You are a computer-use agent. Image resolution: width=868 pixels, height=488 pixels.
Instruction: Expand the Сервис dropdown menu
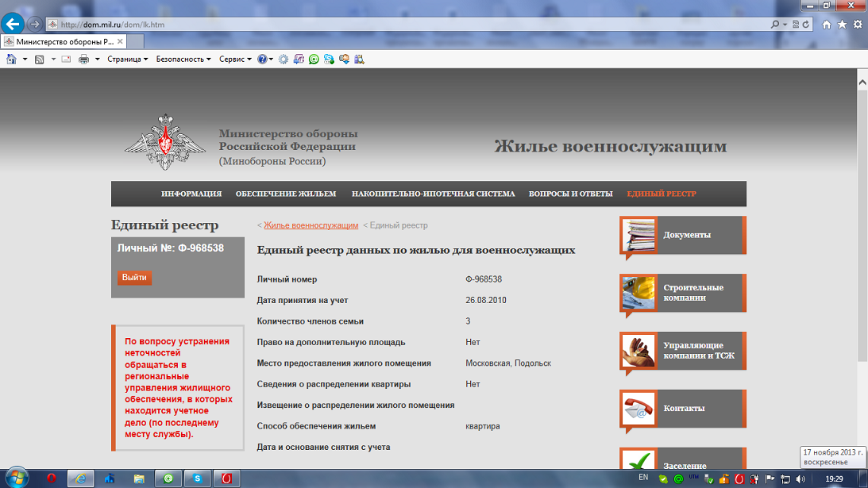235,59
